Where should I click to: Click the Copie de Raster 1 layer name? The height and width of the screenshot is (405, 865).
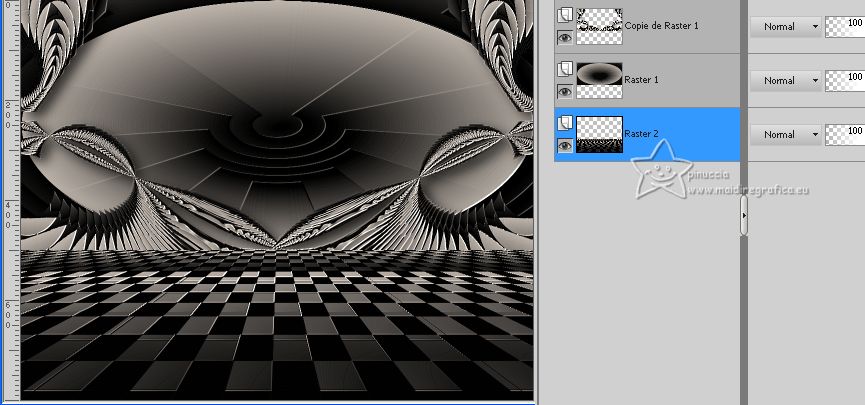click(x=661, y=26)
